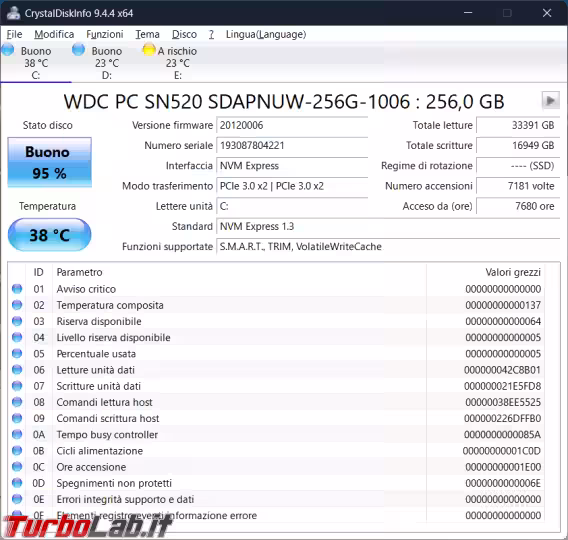568x540 pixels.
Task: Click status dot for Spegnimenti non protetti row
Action: 17,483
